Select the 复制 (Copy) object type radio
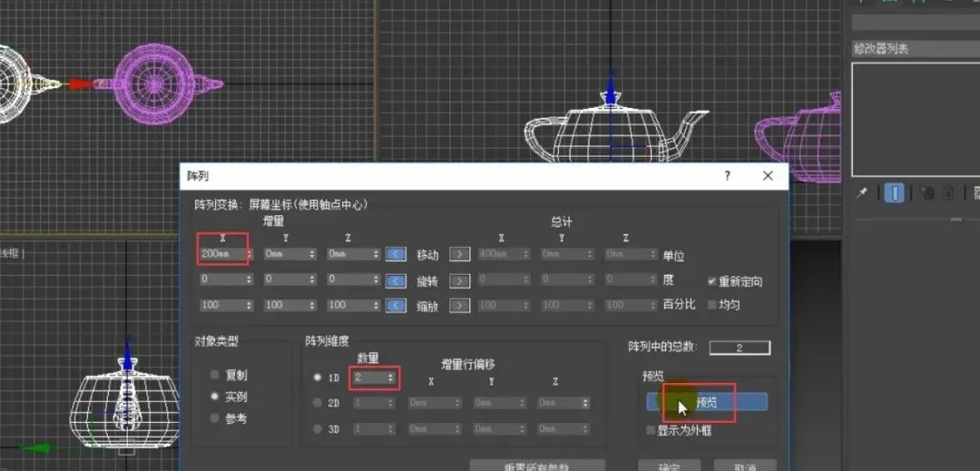980x471 pixels. click(x=215, y=376)
